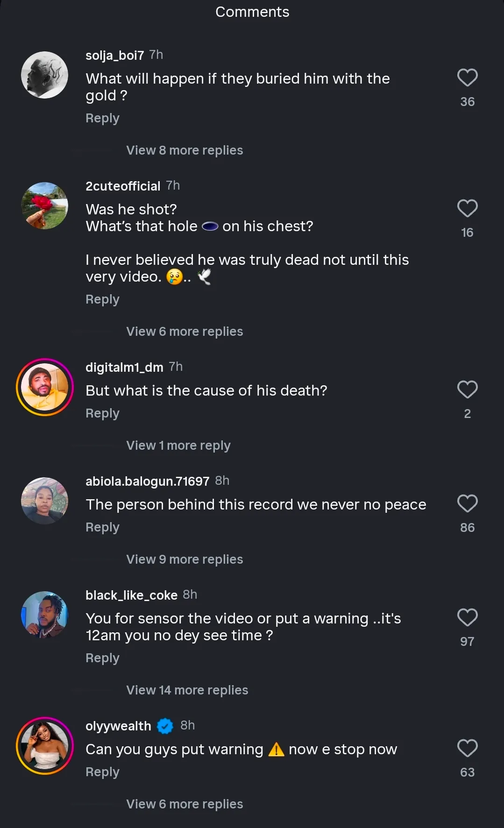Reply to solja_boi7's comment
Viewport: 504px width, 828px height.
(x=102, y=118)
